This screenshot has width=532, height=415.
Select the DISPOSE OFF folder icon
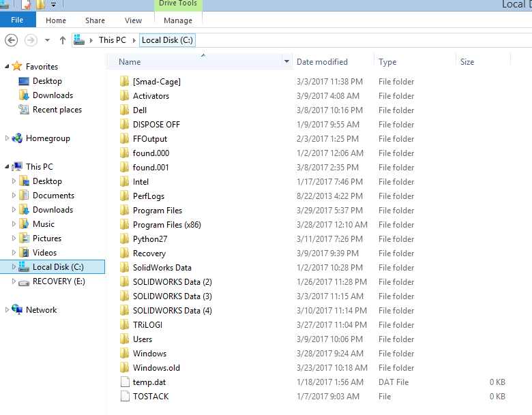(125, 124)
